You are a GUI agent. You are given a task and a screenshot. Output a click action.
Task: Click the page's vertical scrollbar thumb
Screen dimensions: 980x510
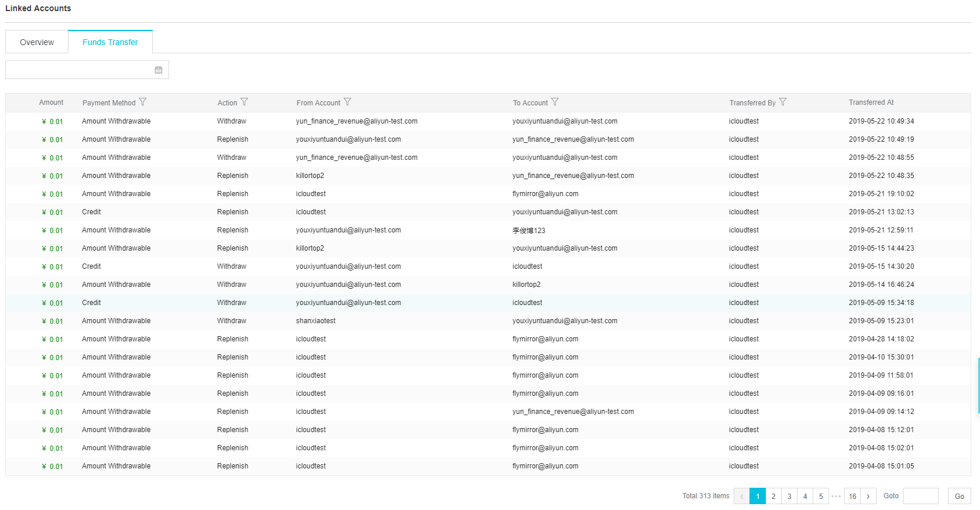[x=978, y=386]
